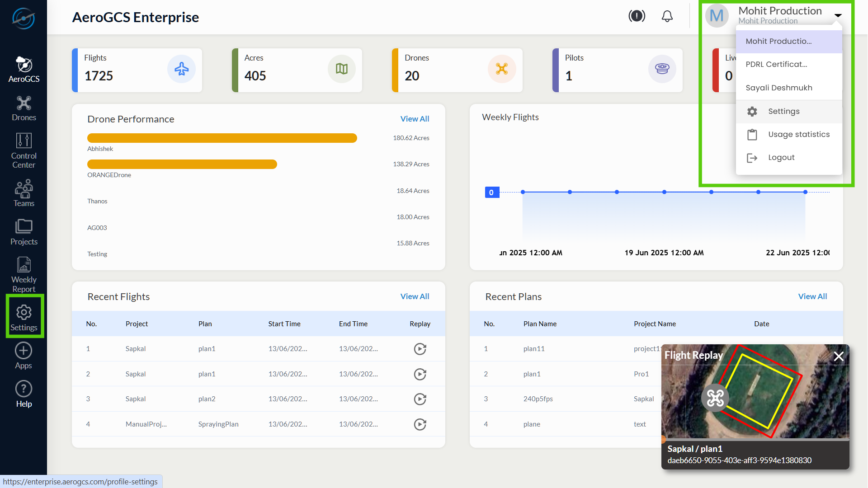Replay the Sapkal plan2 flight
868x488 pixels.
coord(420,399)
